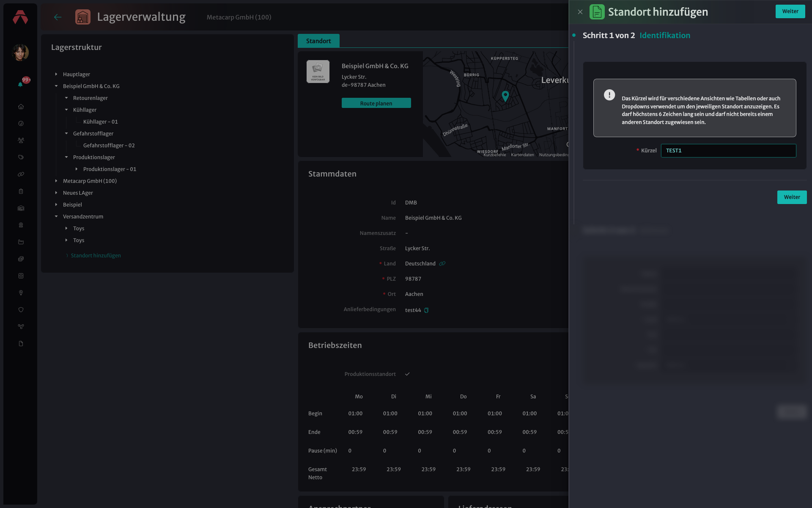Viewport: 812px width, 508px height.
Task: Collapse the Beispiel GmbH & Co. KG node
Action: pyautogui.click(x=56, y=86)
